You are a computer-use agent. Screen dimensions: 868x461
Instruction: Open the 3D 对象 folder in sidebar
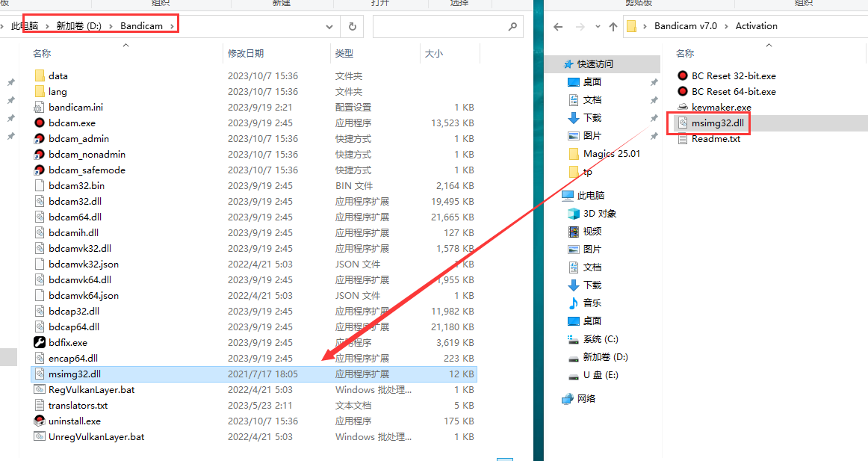599,214
